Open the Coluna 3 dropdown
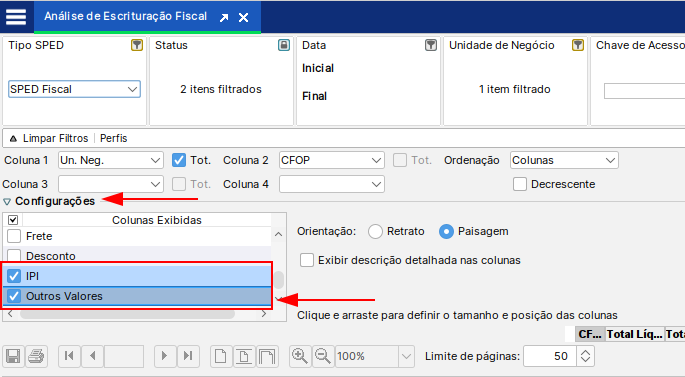 coord(111,184)
